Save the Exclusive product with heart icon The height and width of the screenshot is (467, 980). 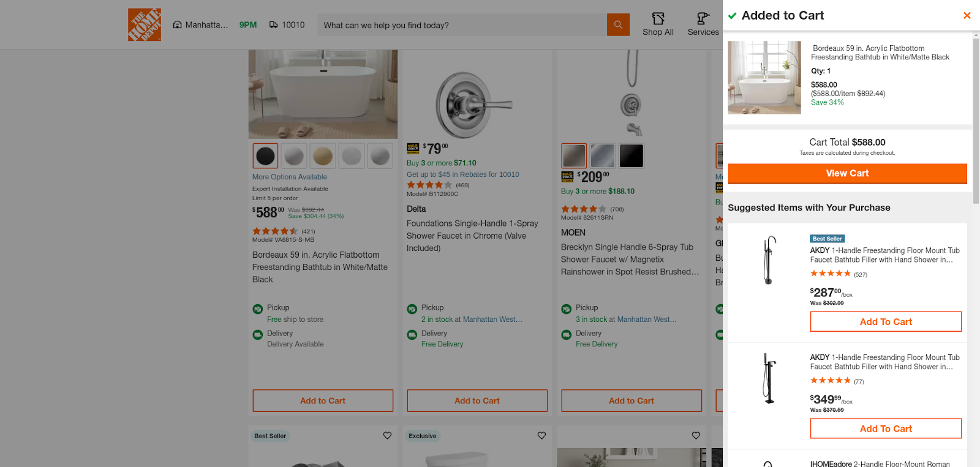(x=541, y=436)
